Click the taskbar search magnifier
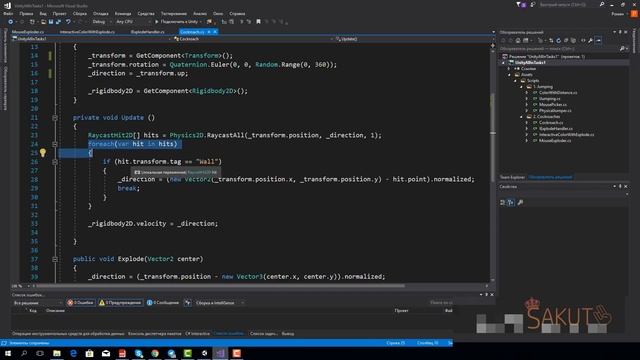 coord(24,353)
